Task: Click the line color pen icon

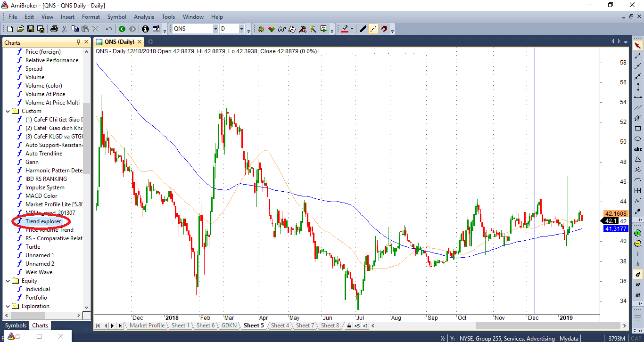Action: 345,29
